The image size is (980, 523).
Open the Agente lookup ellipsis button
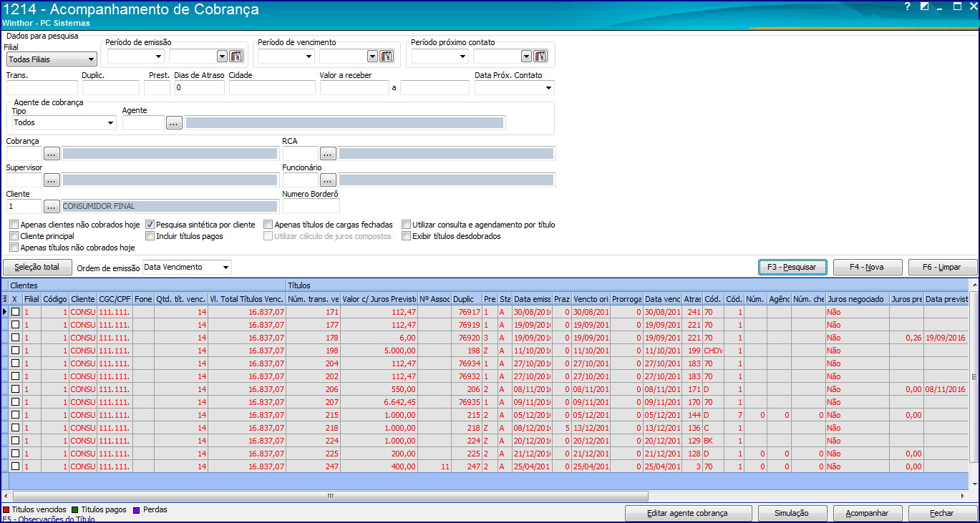[x=174, y=123]
